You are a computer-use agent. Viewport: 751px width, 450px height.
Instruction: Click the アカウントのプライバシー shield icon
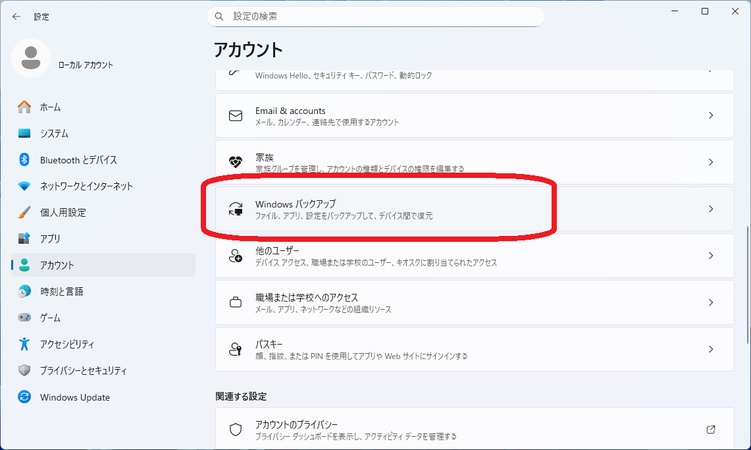click(x=235, y=429)
